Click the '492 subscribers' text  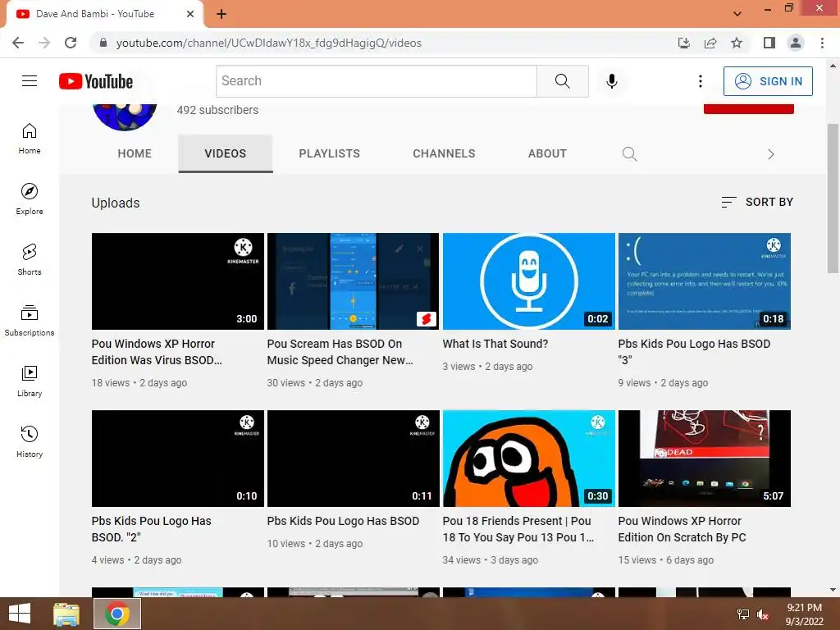[x=217, y=110]
